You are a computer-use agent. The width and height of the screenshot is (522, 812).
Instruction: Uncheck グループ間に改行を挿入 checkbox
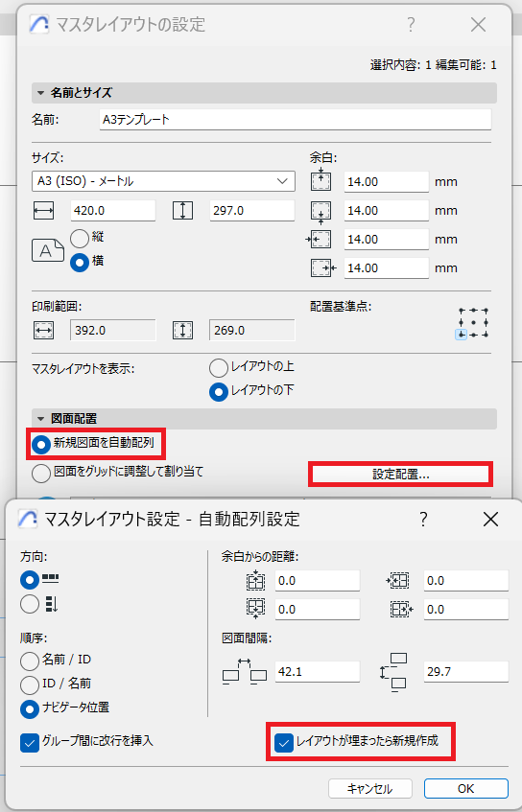click(x=30, y=743)
